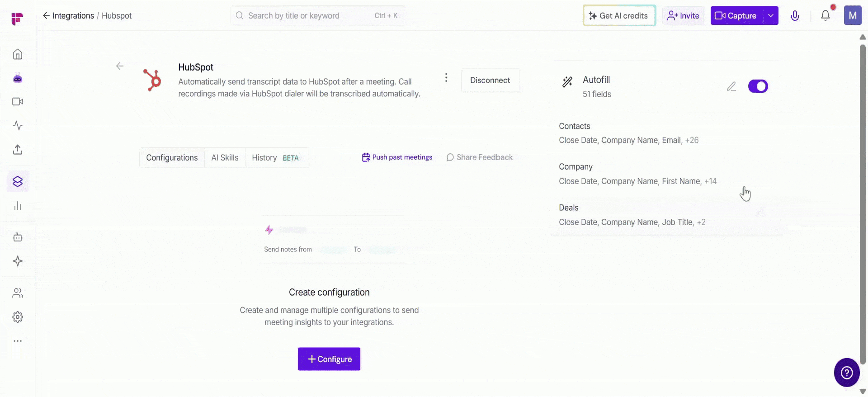868x397 pixels.
Task: Click the HubSpot sprocket logo
Action: (x=152, y=80)
